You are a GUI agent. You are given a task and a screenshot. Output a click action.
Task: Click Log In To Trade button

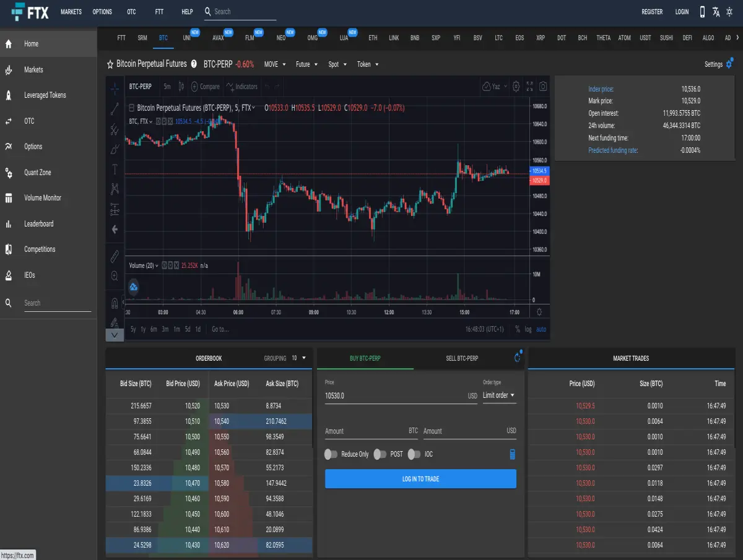click(x=420, y=479)
